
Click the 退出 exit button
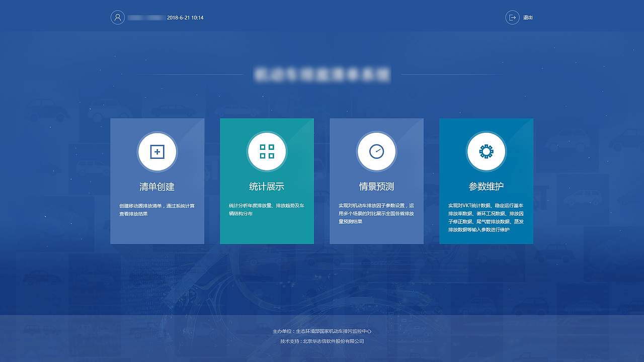coord(527,17)
